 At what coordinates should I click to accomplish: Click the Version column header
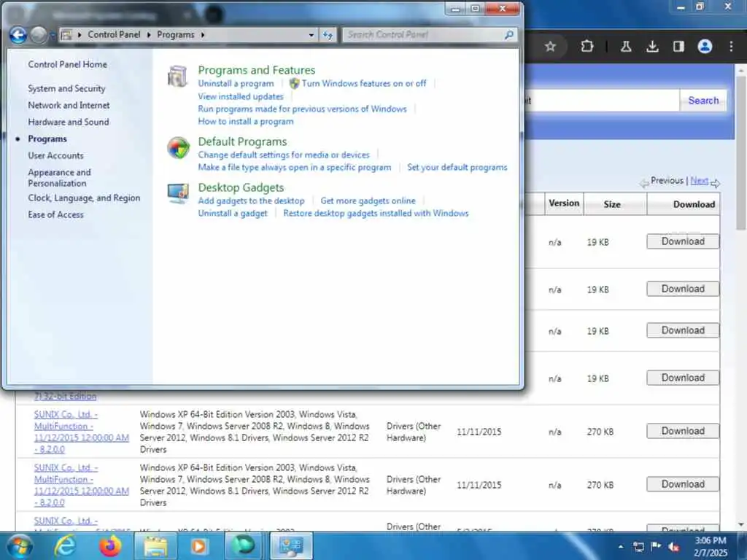tap(564, 203)
